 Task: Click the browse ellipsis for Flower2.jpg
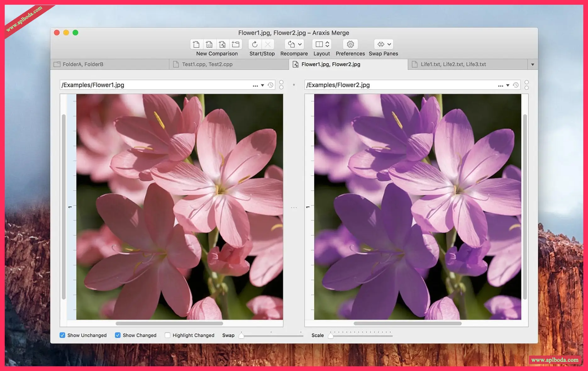point(500,86)
